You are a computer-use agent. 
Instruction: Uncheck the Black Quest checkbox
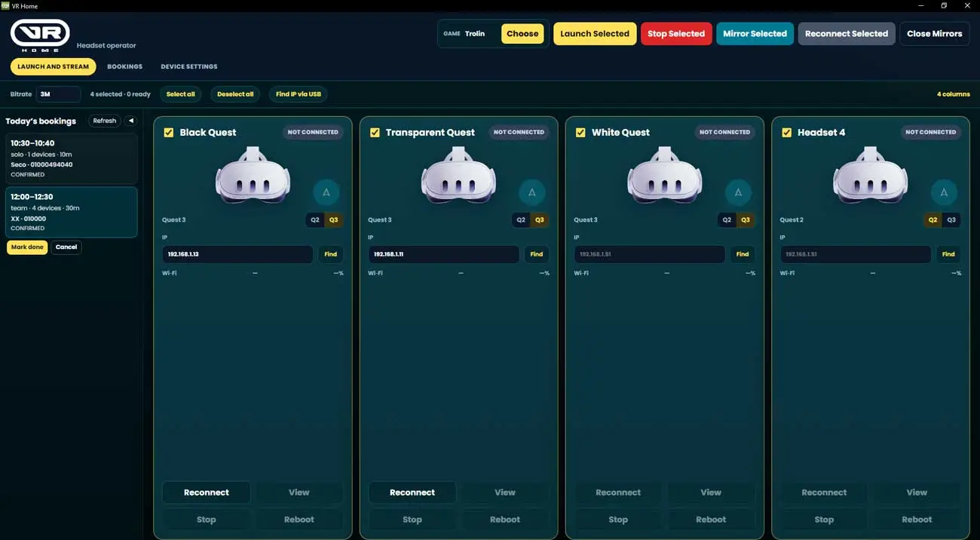[169, 132]
